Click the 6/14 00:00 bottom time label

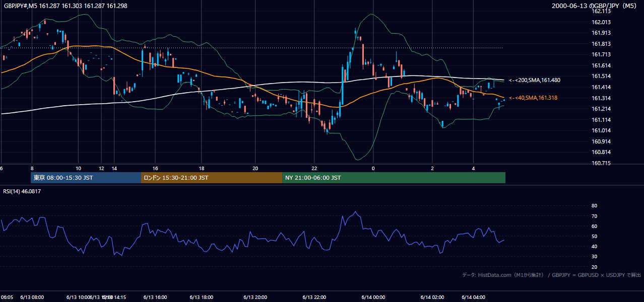pyautogui.click(x=373, y=297)
